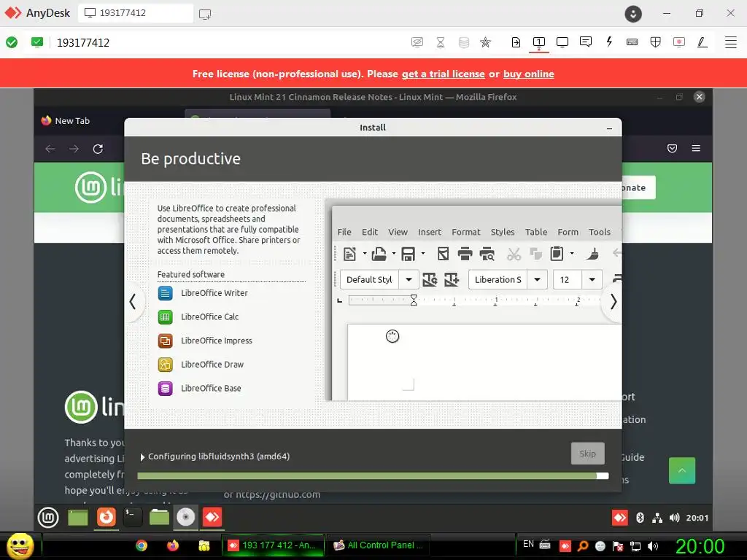
Task: Click the save icon in slideshow toolbar
Action: [x=409, y=254]
